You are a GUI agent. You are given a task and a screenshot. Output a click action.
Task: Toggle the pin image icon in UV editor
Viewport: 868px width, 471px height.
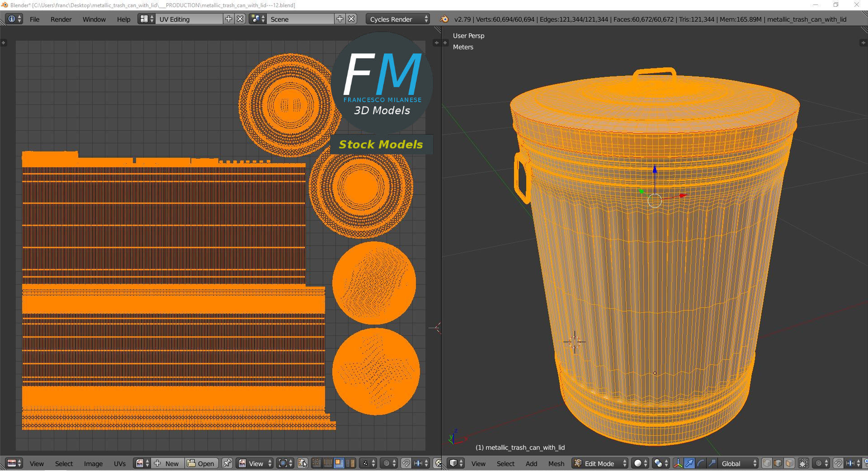point(227,463)
